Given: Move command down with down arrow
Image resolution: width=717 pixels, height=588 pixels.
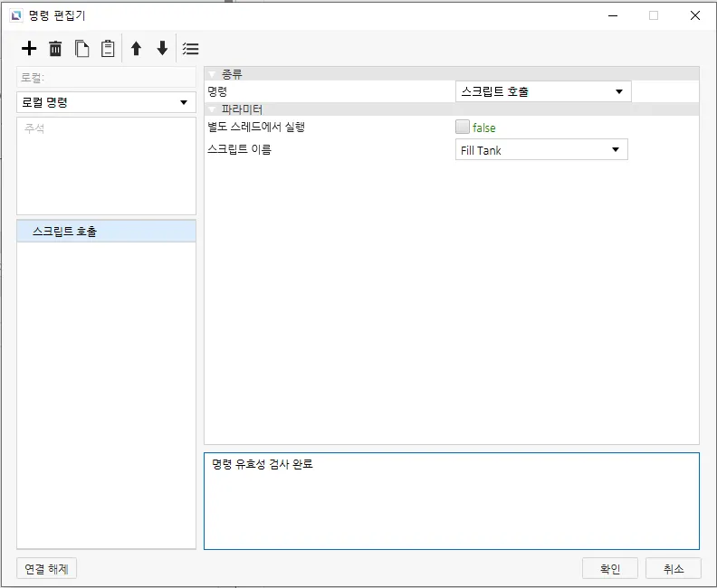Looking at the screenshot, I should (x=162, y=49).
